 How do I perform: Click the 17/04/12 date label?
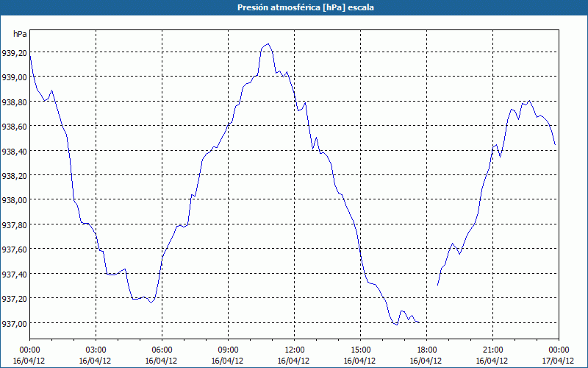tap(559, 361)
